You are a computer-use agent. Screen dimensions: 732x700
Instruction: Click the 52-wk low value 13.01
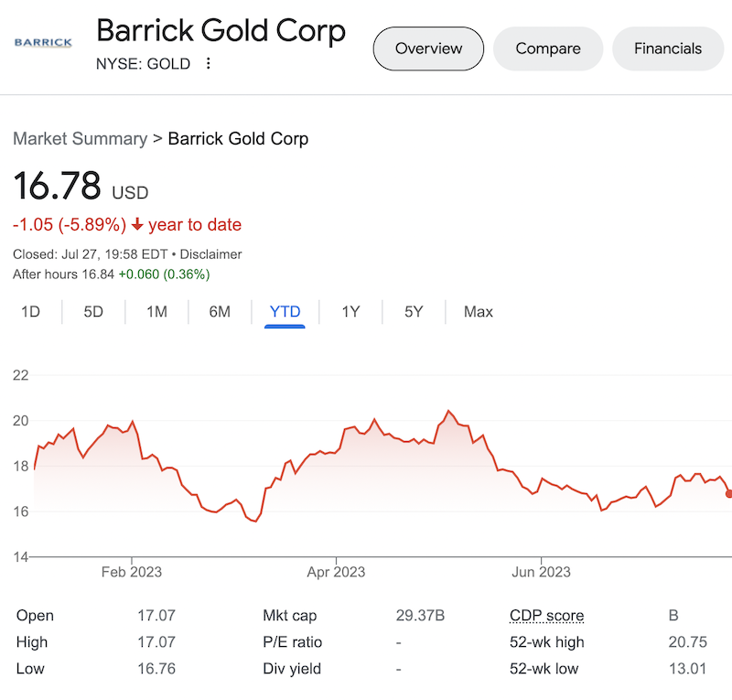(x=688, y=669)
